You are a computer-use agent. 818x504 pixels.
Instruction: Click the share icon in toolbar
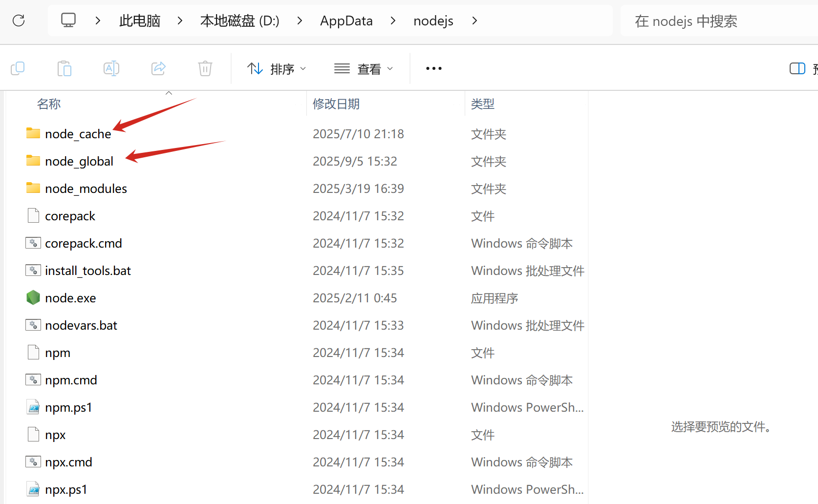click(x=158, y=68)
